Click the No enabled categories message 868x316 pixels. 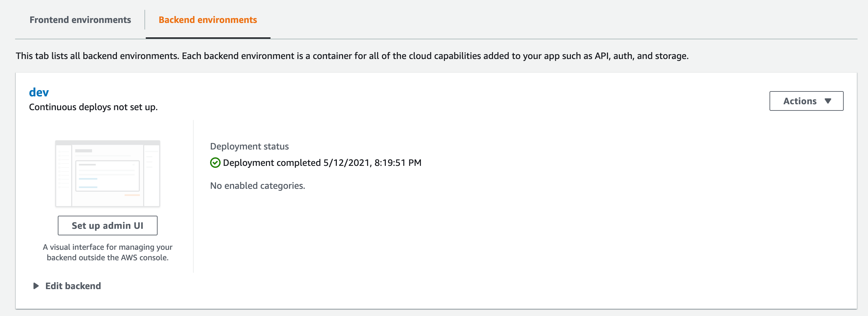coord(257,186)
